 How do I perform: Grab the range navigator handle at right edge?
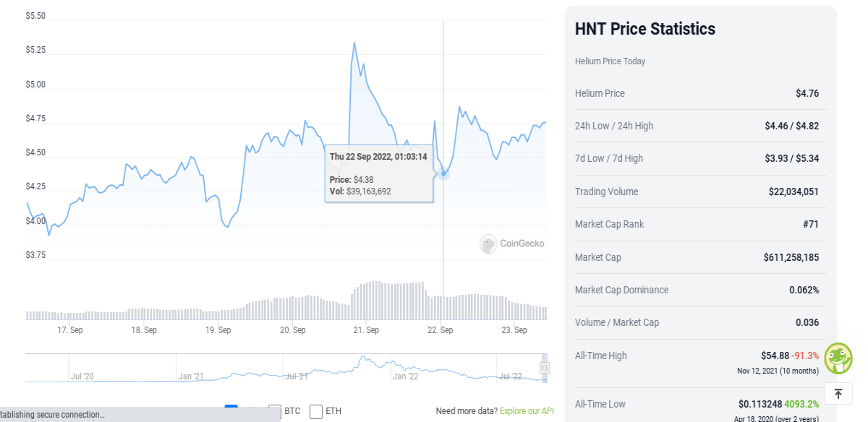tap(545, 368)
